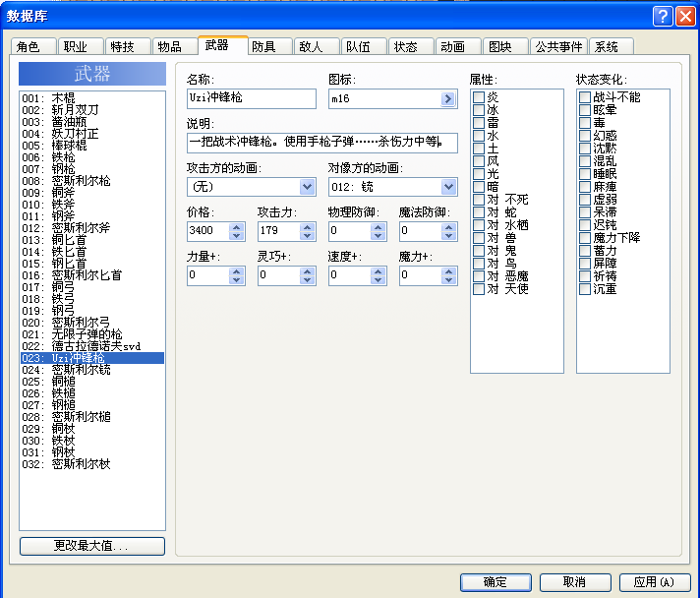700x598 pixels.
Task: Select weapon 024: 密斯利尔铳
Action: coord(92,370)
